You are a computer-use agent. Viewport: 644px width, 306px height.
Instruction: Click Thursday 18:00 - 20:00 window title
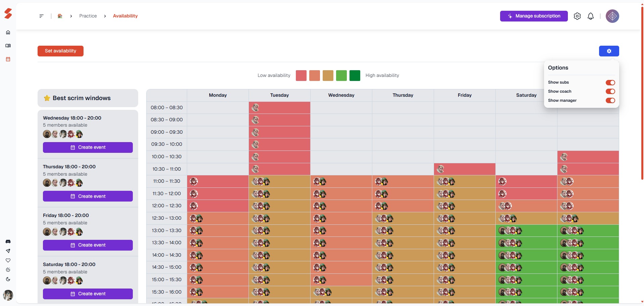tap(69, 167)
